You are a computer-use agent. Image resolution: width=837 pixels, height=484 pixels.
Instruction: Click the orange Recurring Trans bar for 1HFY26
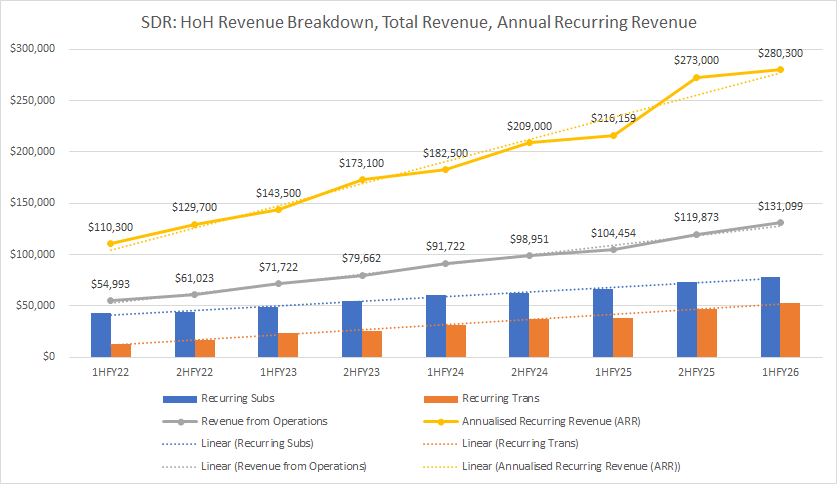[791, 330]
